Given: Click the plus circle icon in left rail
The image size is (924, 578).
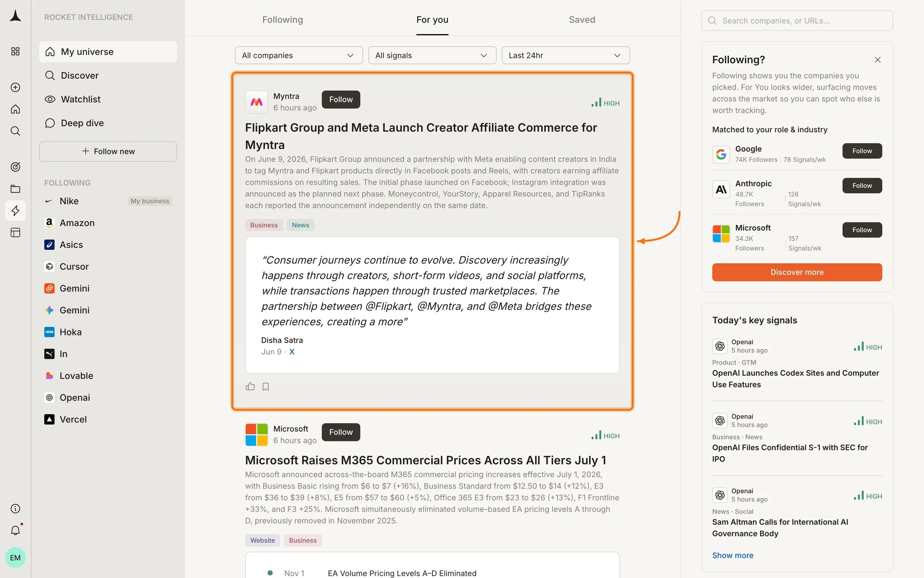Looking at the screenshot, I should point(15,87).
